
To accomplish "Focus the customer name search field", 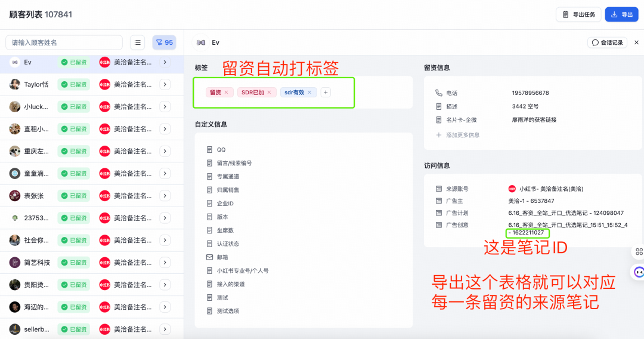I will coord(64,42).
